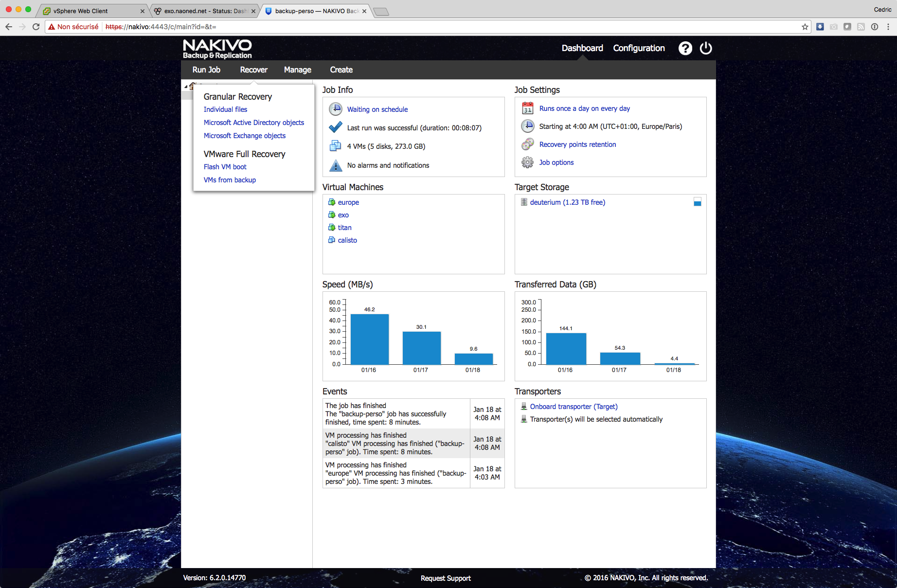
Task: Click the Request Support link
Action: pyautogui.click(x=446, y=578)
